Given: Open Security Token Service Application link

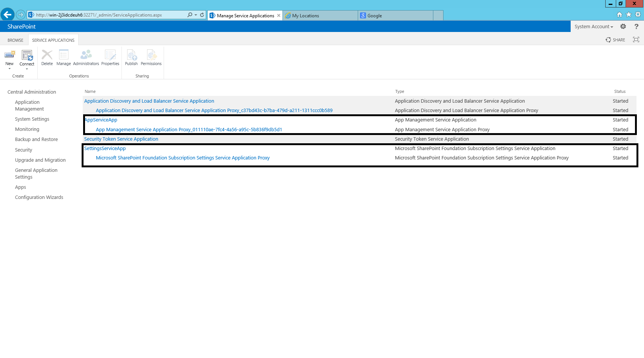Looking at the screenshot, I should click(121, 139).
